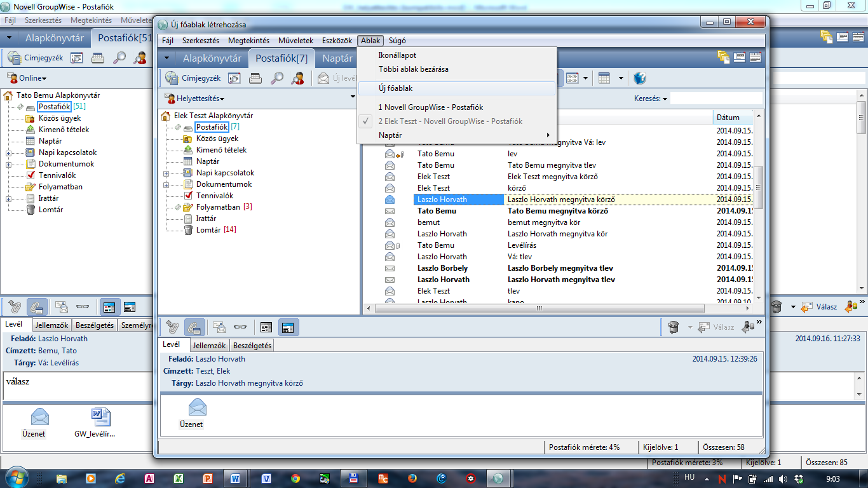Click the paperclip icon in background preview toolbar
Image resolution: width=868 pixels, height=488 pixels.
pyautogui.click(x=15, y=307)
